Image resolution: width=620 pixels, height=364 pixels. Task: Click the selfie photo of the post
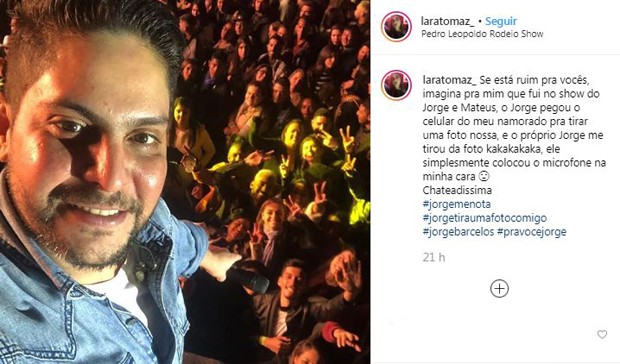(185, 182)
